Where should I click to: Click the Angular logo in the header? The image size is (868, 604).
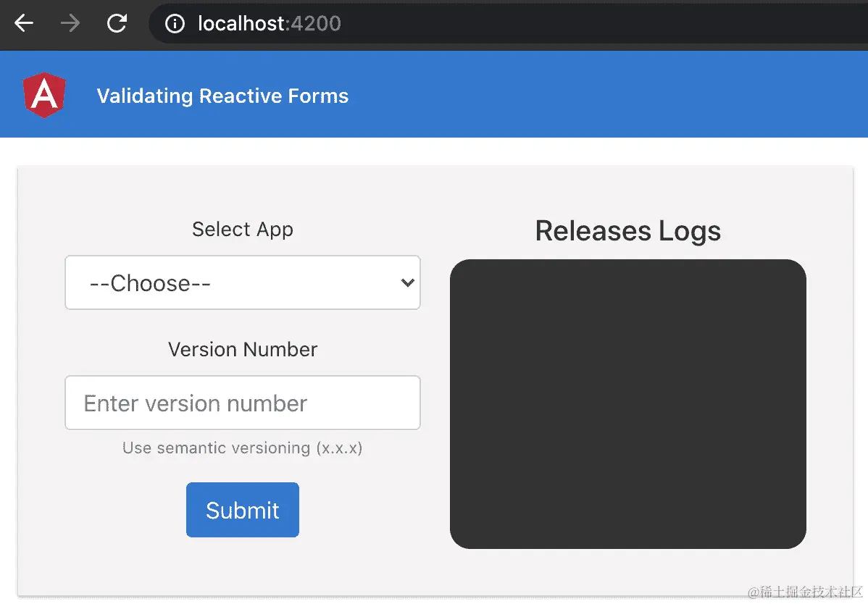point(44,95)
